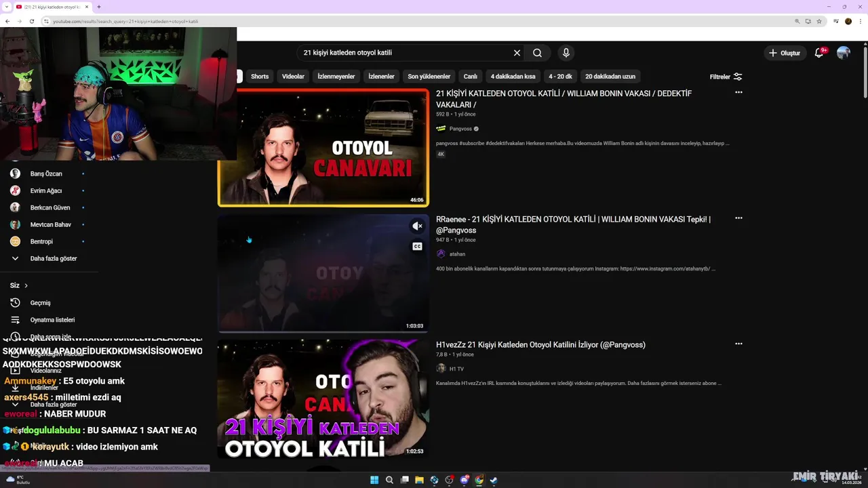Select the Shorts filter chip
This screenshot has width=868, height=488.
(x=260, y=77)
